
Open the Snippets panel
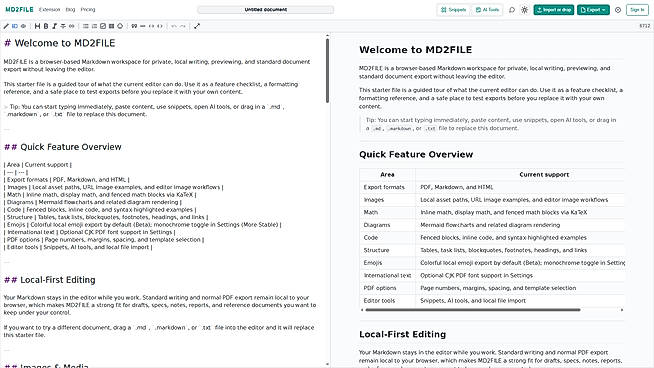pos(453,10)
